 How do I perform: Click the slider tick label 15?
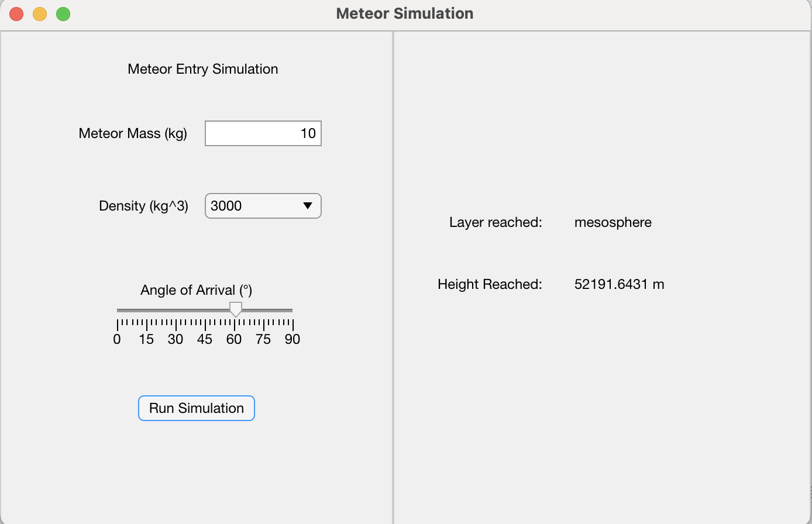(146, 339)
